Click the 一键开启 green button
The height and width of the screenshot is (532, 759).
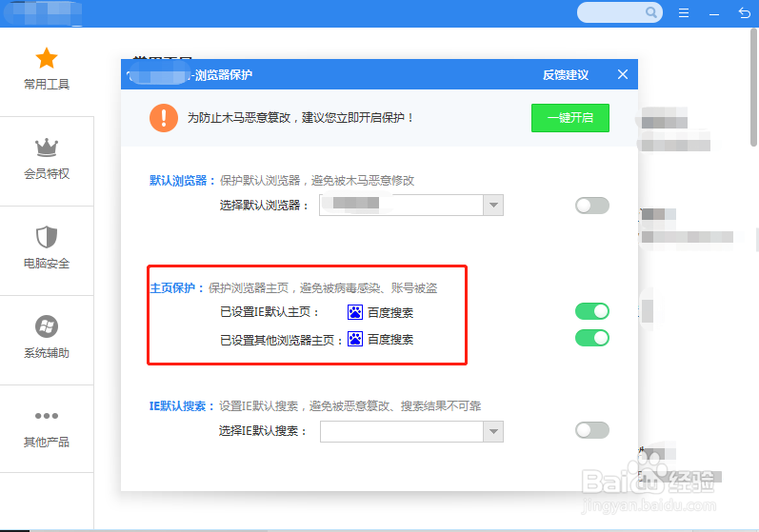[570, 117]
